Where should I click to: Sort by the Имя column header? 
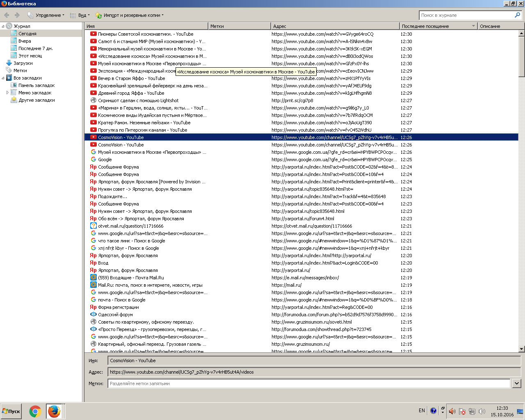click(146, 26)
